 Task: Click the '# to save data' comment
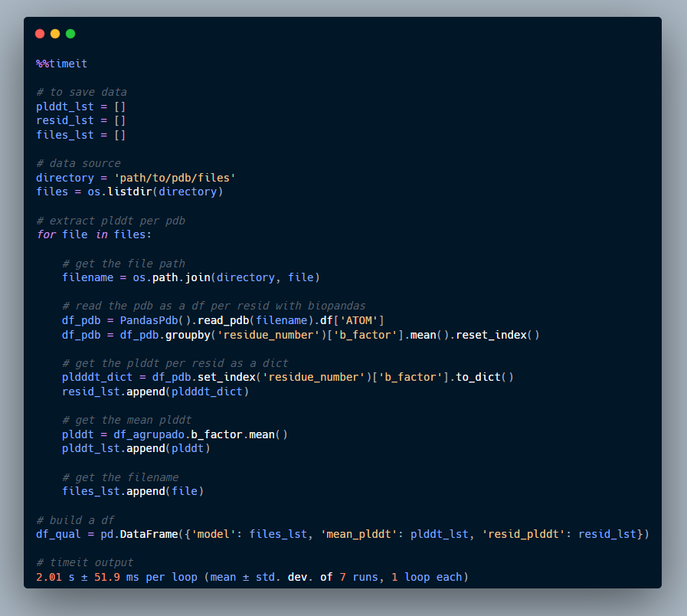tap(81, 92)
